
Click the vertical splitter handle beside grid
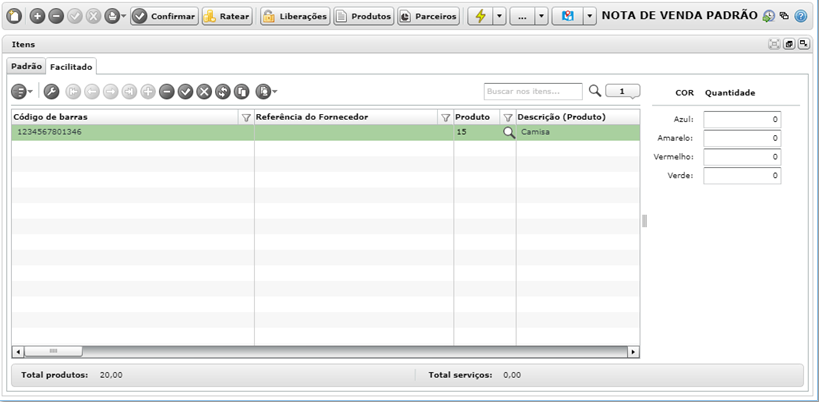[x=645, y=221]
